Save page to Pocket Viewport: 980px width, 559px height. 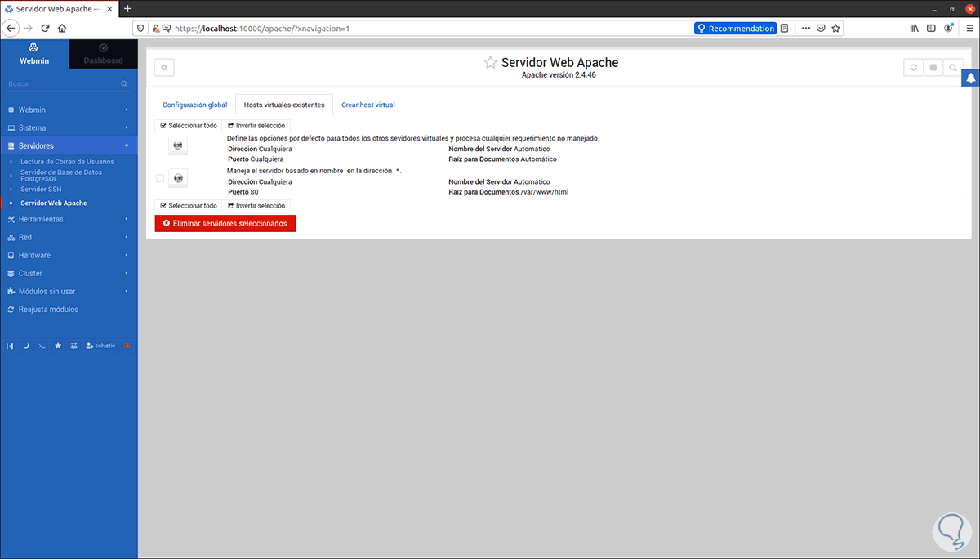(x=821, y=28)
